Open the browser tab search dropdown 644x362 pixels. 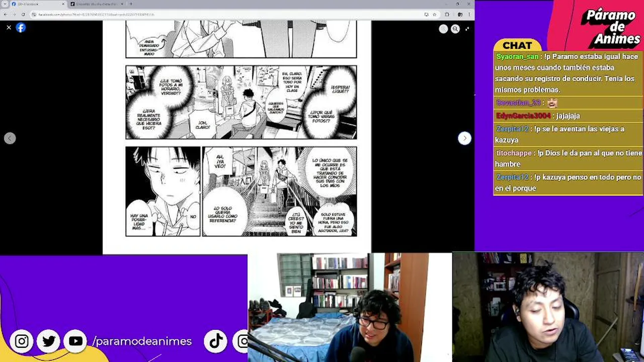[5, 4]
